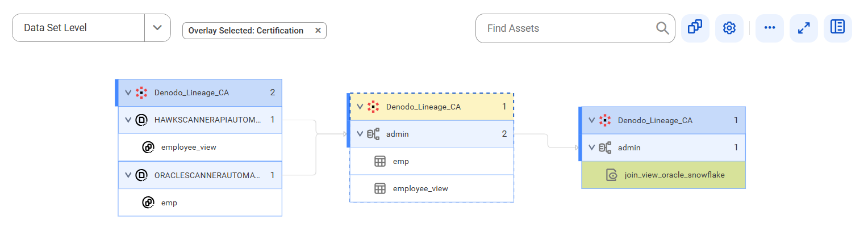Click the right admin schema icon

click(605, 147)
